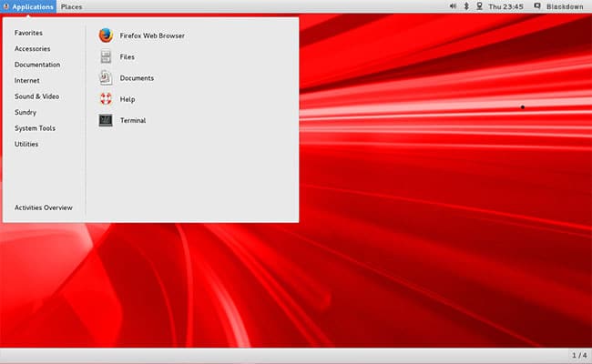Click the Documents label text
This screenshot has width=592, height=364.
(x=137, y=78)
